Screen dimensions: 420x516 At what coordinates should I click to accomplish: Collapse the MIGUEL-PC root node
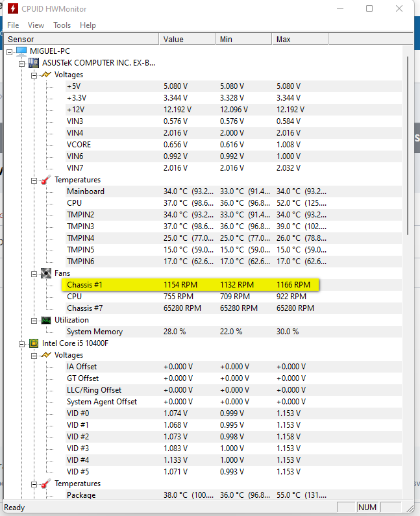(9, 52)
